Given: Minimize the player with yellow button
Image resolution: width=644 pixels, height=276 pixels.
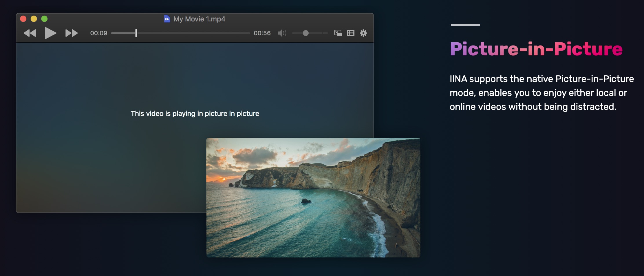Looking at the screenshot, I should 34,19.
